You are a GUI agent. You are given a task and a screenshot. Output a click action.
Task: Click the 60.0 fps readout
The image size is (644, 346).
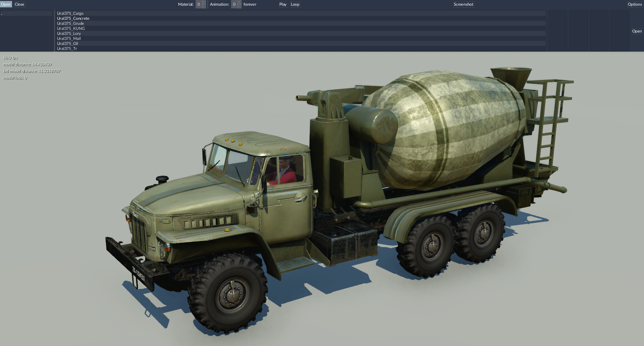click(x=10, y=58)
